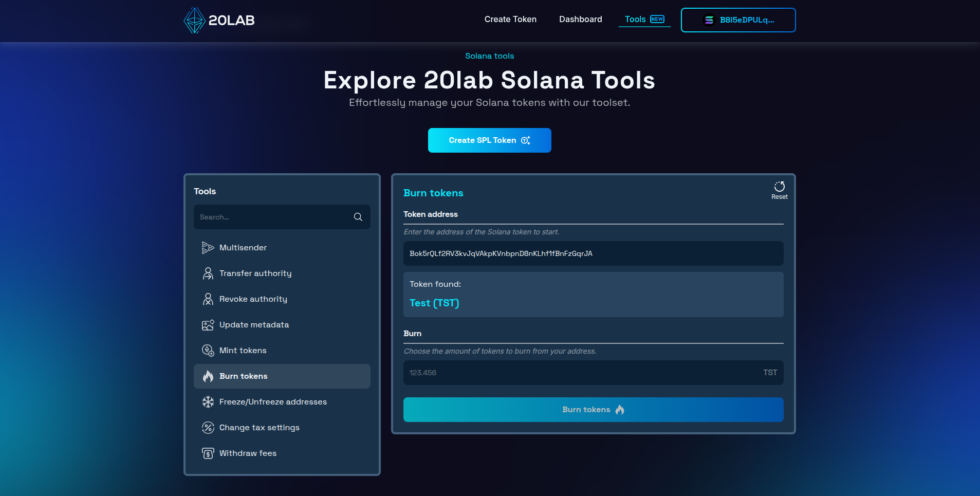
Task: Select Mint tokens tool
Action: click(282, 351)
